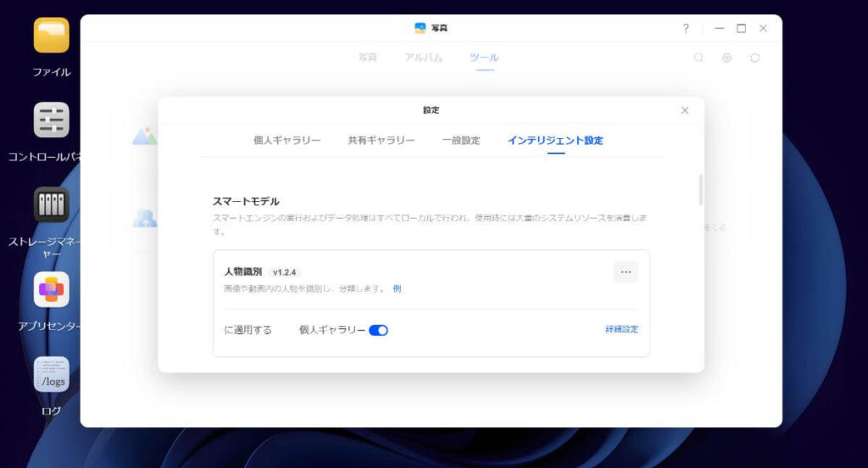Go to the アルバム tab in Photos
Viewport: 868px width, 468px height.
tap(424, 58)
